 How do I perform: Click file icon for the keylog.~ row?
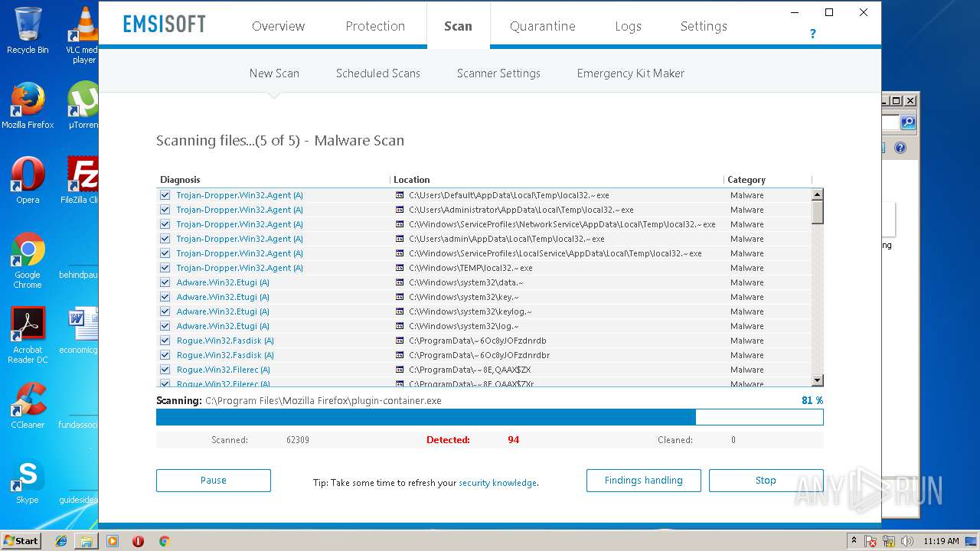(399, 311)
